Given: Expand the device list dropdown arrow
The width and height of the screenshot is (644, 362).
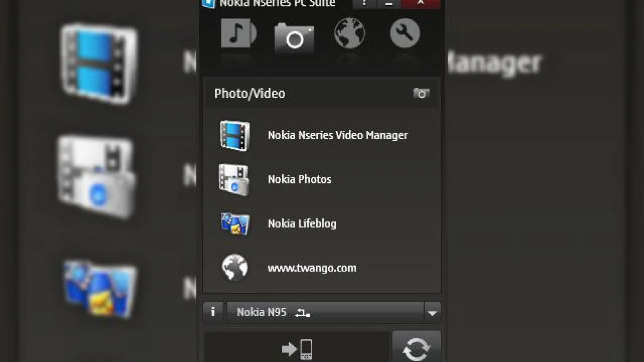Looking at the screenshot, I should tap(432, 313).
